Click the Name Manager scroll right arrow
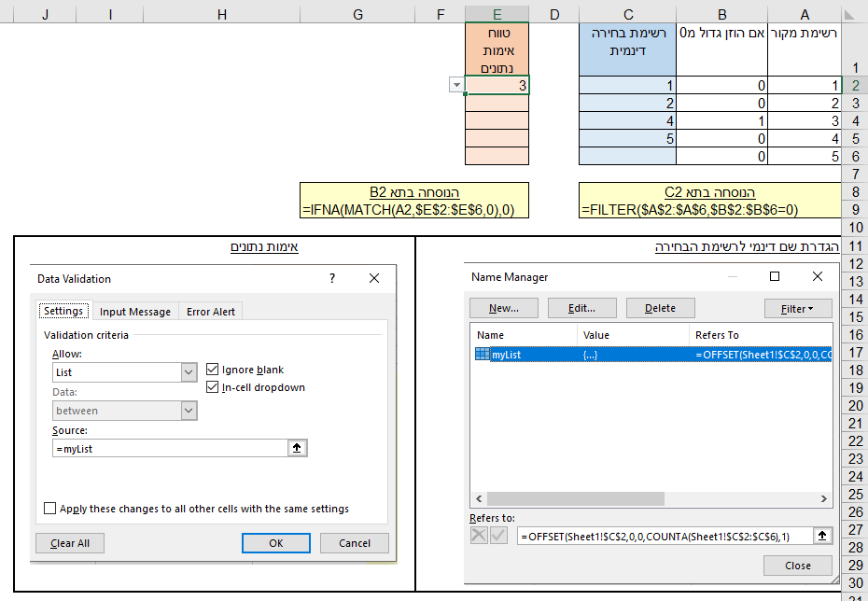 pos(824,498)
